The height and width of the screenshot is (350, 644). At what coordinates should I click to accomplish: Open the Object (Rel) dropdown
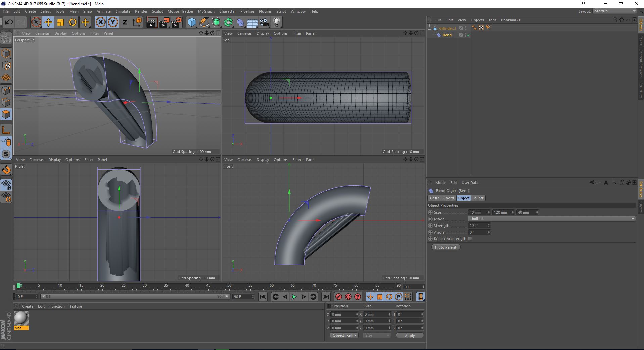tap(344, 335)
